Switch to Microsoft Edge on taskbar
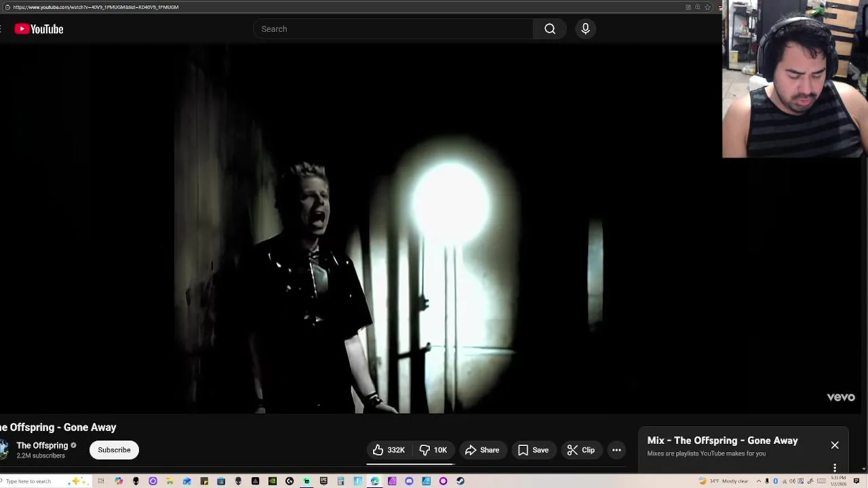Image resolution: width=868 pixels, height=488 pixels. coord(374,481)
